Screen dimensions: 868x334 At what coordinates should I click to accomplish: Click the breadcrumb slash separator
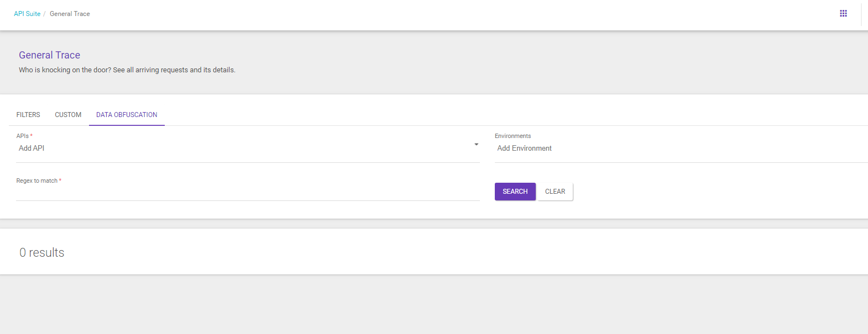pyautogui.click(x=44, y=14)
